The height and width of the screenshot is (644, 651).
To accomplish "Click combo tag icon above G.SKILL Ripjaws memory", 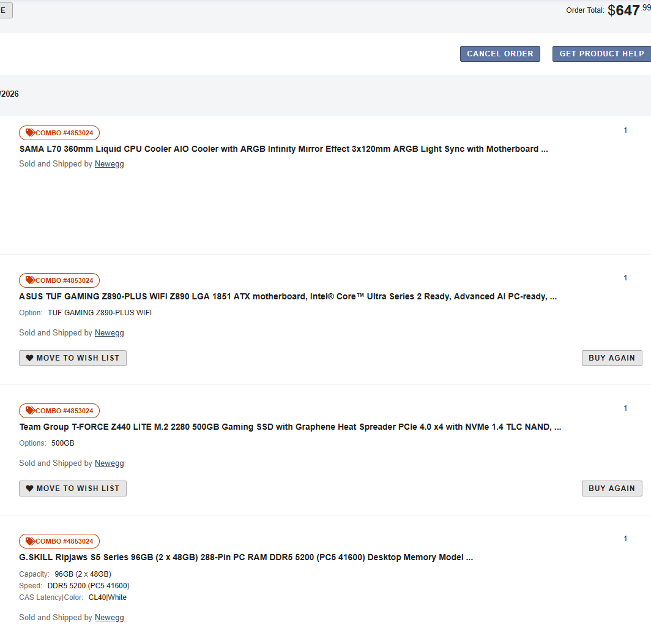I will coord(31,541).
